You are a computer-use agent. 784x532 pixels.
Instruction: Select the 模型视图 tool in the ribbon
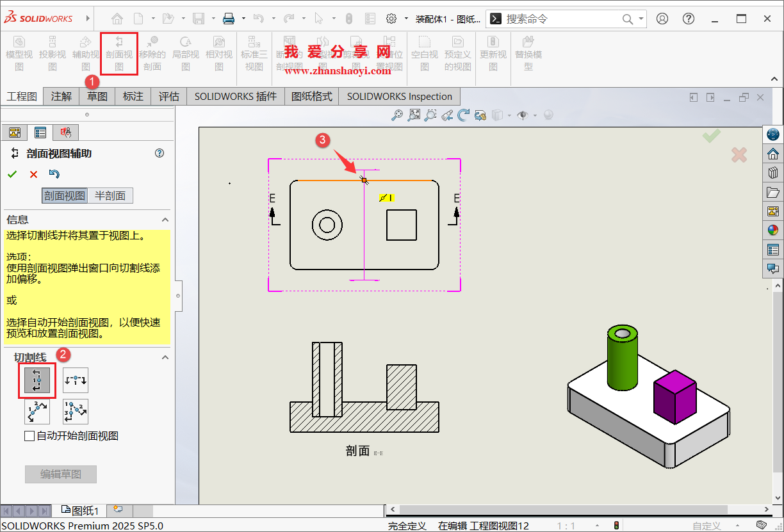(19, 53)
